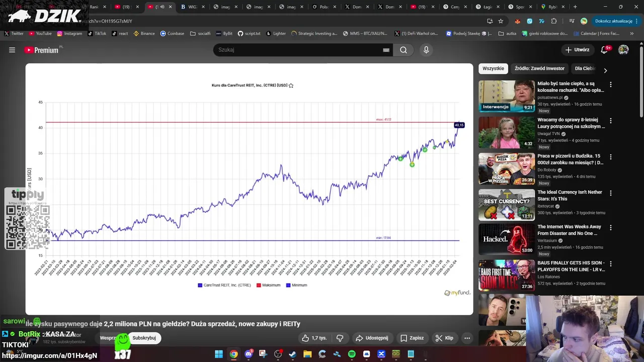
Task: Save the video with Zapisz
Action: (x=412, y=338)
